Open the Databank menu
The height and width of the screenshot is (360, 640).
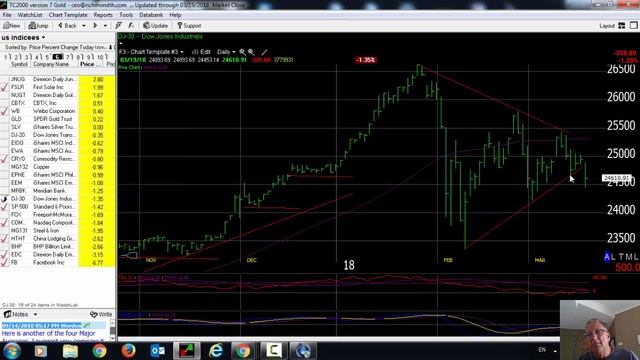(x=151, y=15)
